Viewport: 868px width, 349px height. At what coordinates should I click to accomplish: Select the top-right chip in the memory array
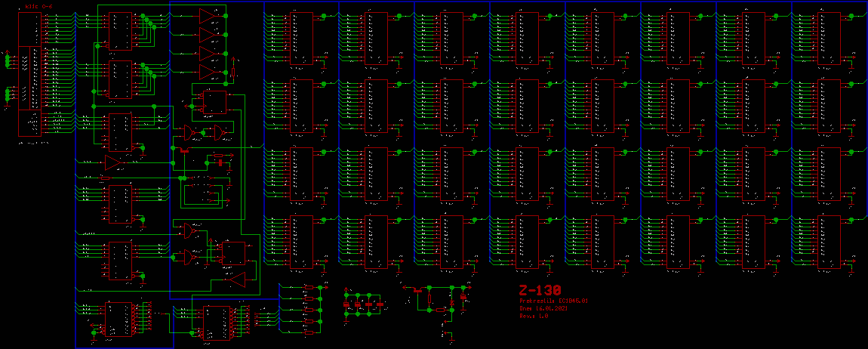point(830,38)
